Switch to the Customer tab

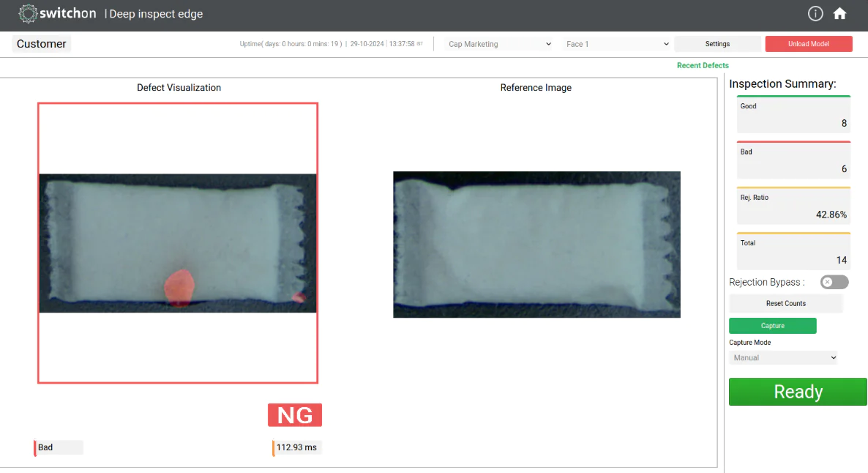tap(41, 44)
